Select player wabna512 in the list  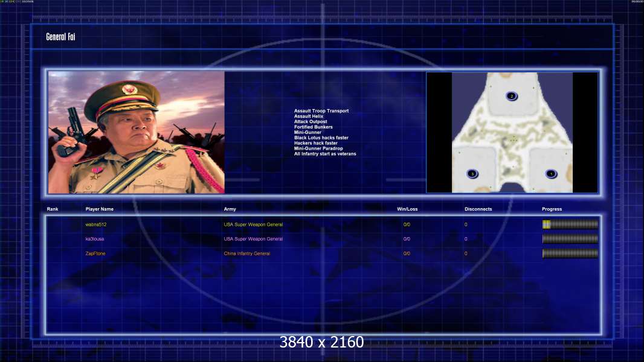pyautogui.click(x=95, y=224)
